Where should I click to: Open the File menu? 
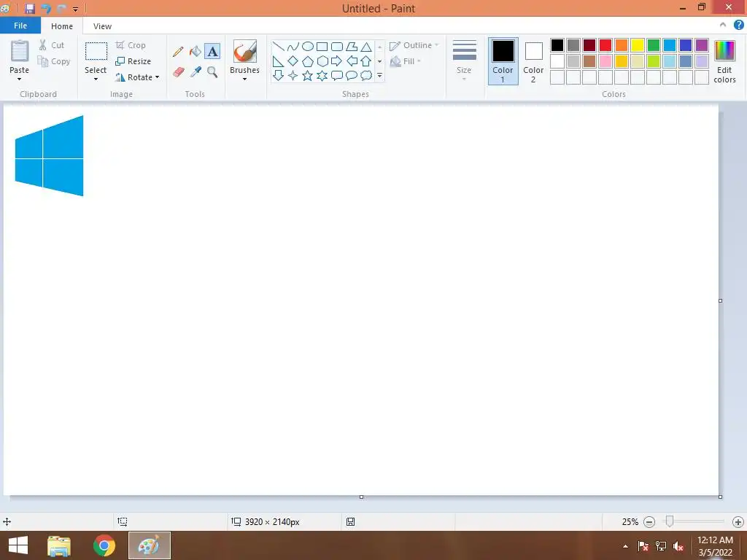click(20, 26)
